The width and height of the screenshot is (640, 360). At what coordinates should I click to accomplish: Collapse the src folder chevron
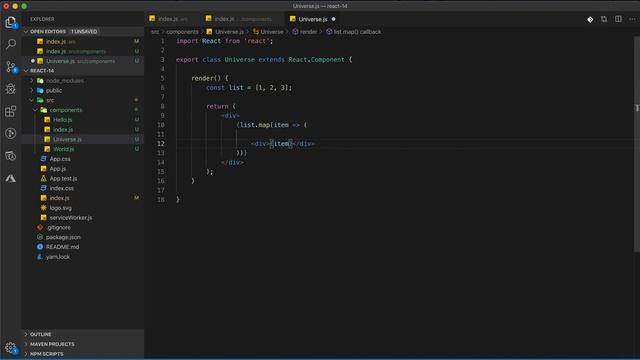click(x=32, y=100)
